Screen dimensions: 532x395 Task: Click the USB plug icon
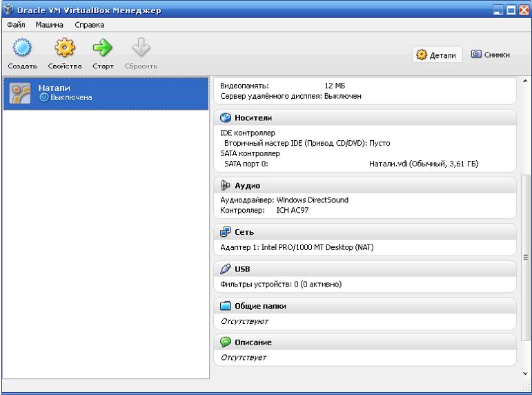point(225,269)
